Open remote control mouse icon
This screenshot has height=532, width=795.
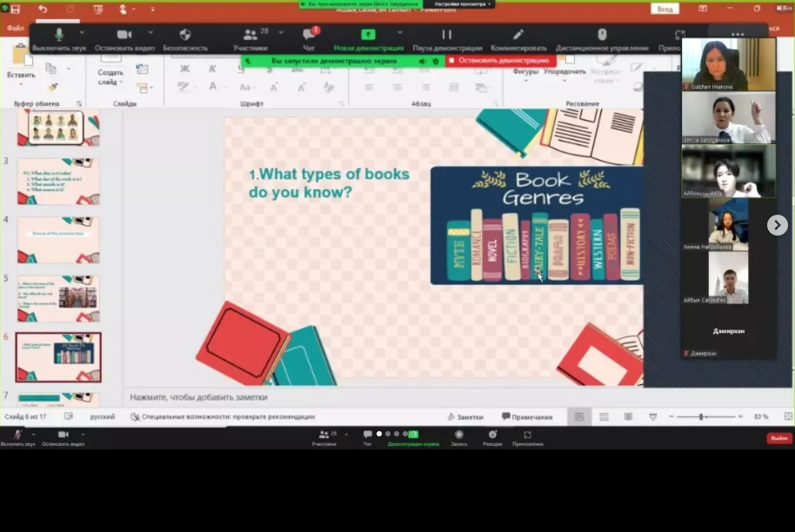pos(602,35)
